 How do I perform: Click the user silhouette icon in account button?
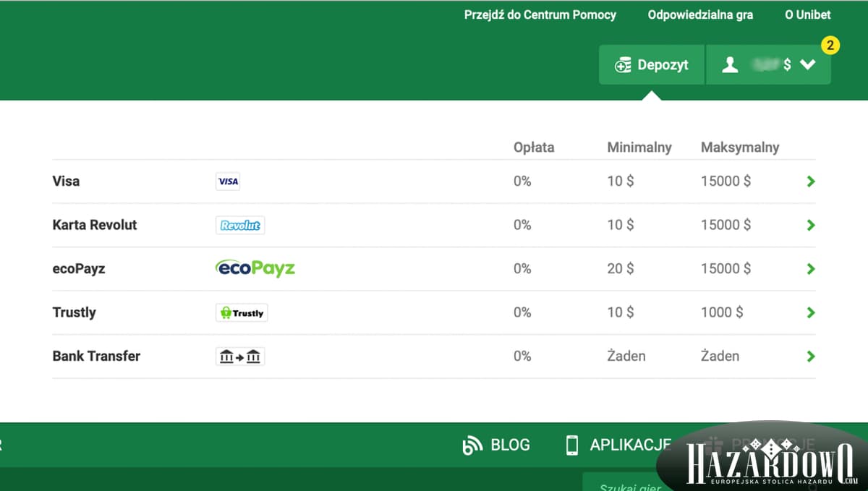[x=731, y=65]
